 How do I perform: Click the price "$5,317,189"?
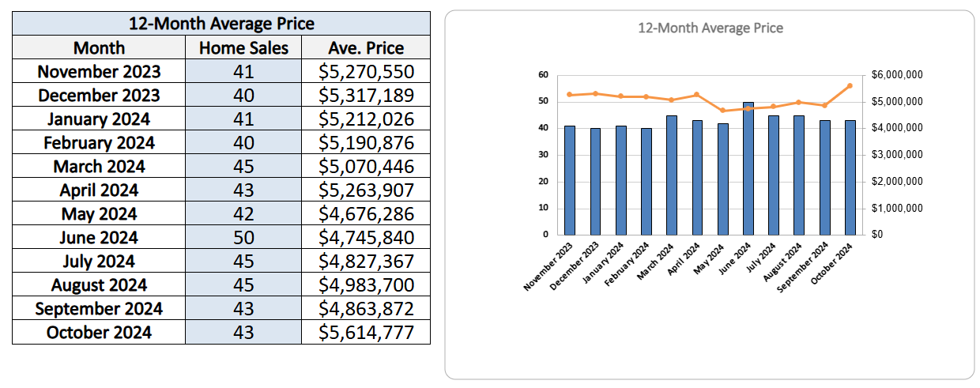pyautogui.click(x=366, y=95)
